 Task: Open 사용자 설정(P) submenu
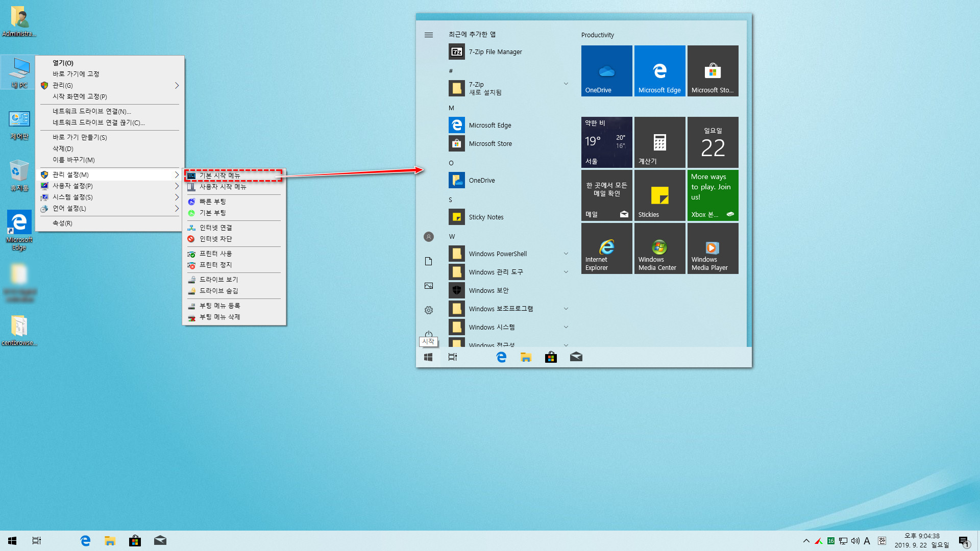pyautogui.click(x=110, y=186)
